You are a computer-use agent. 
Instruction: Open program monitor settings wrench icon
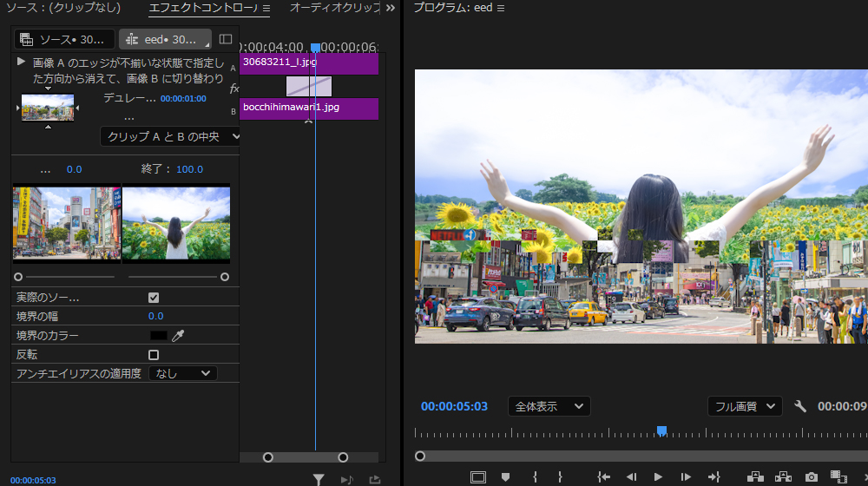pyautogui.click(x=800, y=407)
